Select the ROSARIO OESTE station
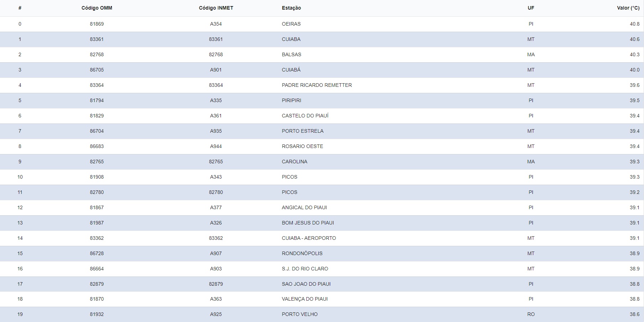The image size is (644, 322). [x=302, y=146]
